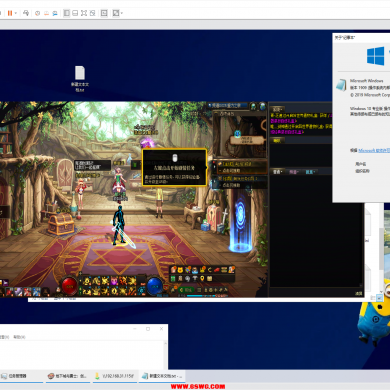Click the blue glowing portal in game
Image resolution: width=390 pixels, height=390 pixels.
click(x=240, y=222)
